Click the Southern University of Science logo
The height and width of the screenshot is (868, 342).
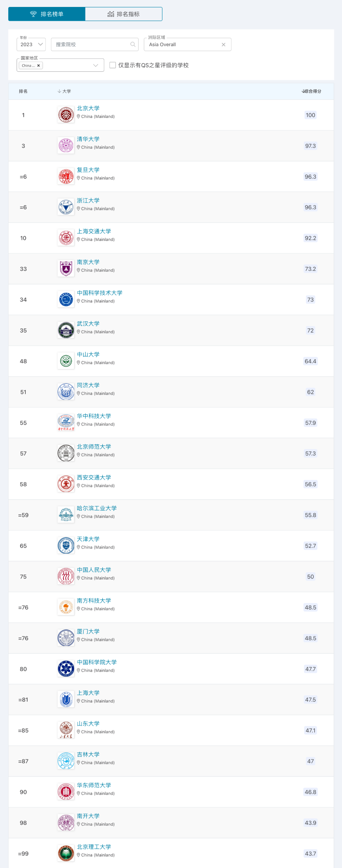coord(66,607)
